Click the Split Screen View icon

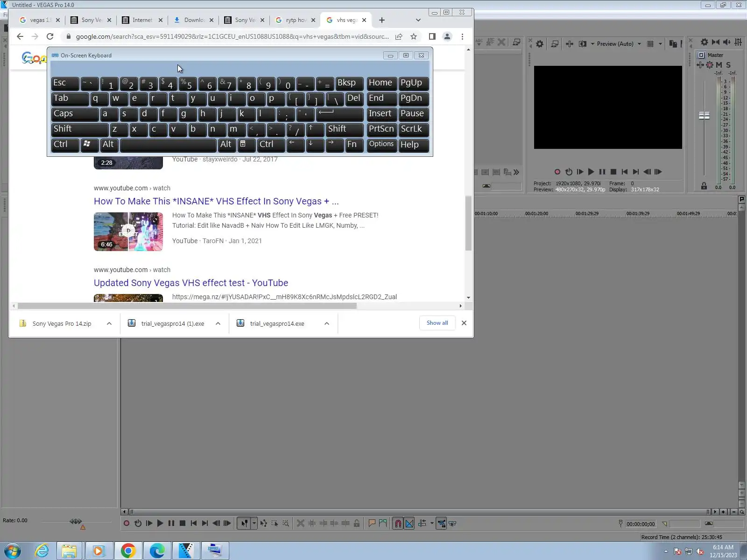click(x=583, y=44)
